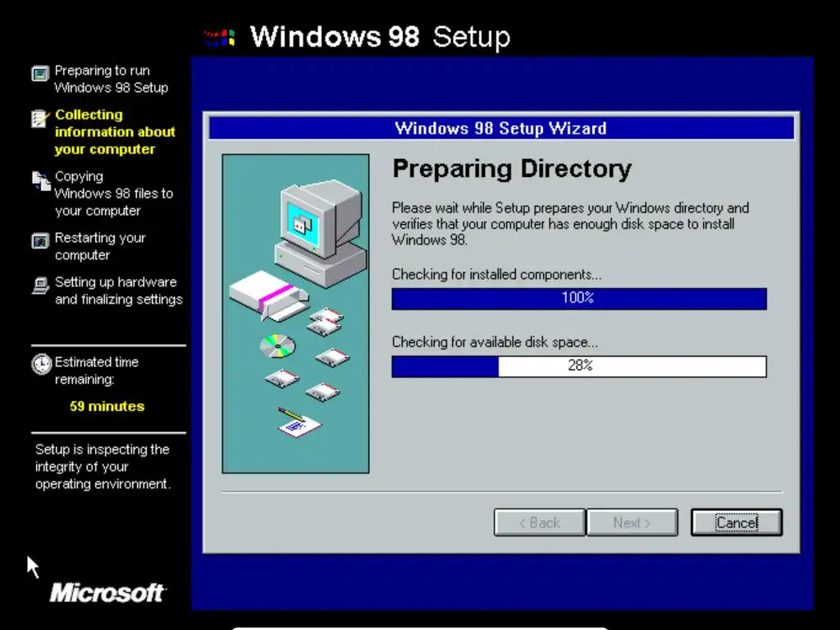Click the Windows 98 Setup header title
This screenshot has height=630, width=840.
click(x=381, y=37)
